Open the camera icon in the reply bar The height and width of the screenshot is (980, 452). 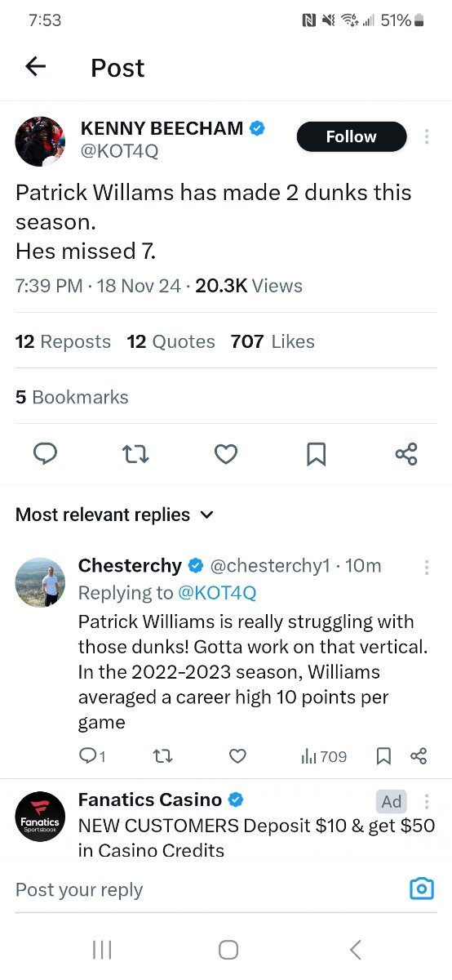(421, 889)
